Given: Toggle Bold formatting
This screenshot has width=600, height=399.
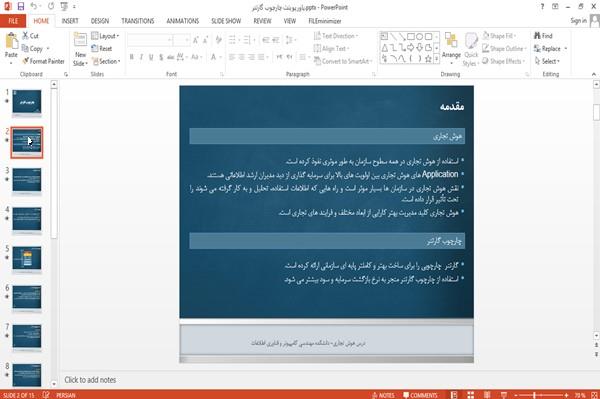Looking at the screenshot, I should [132, 57].
